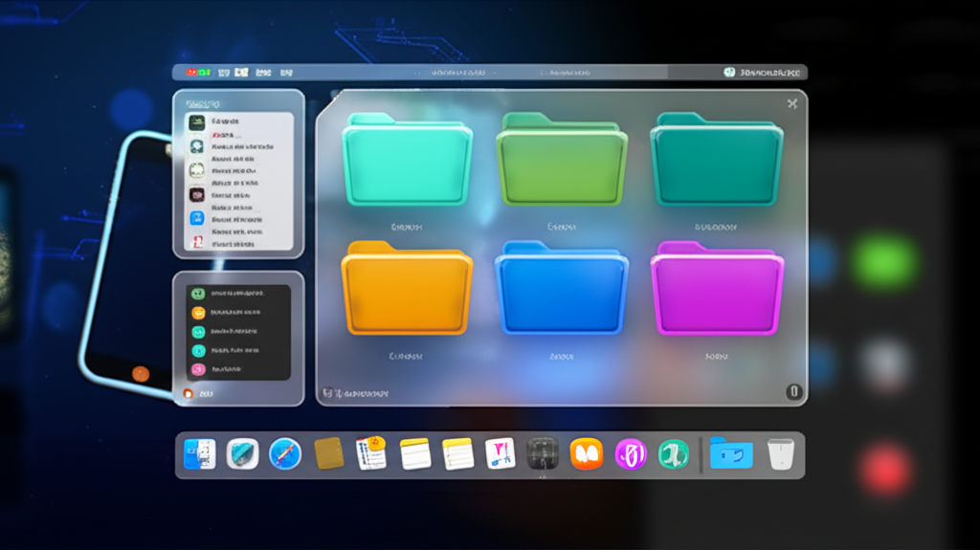Close the folder window with the X

pos(791,103)
